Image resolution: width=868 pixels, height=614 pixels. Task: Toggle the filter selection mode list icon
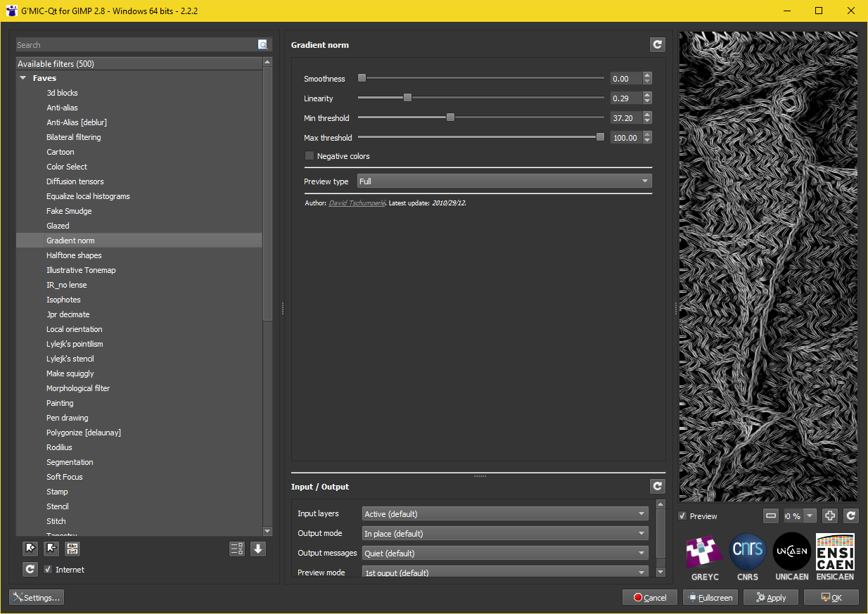point(237,549)
